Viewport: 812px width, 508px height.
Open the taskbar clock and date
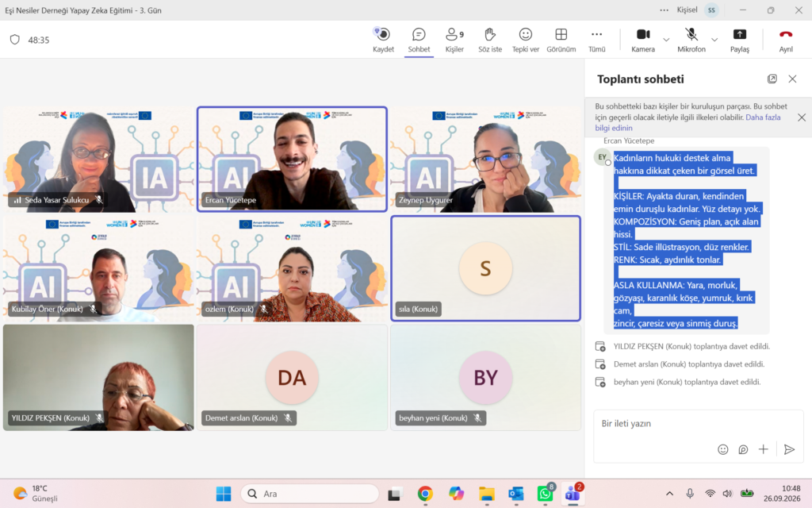click(782, 494)
